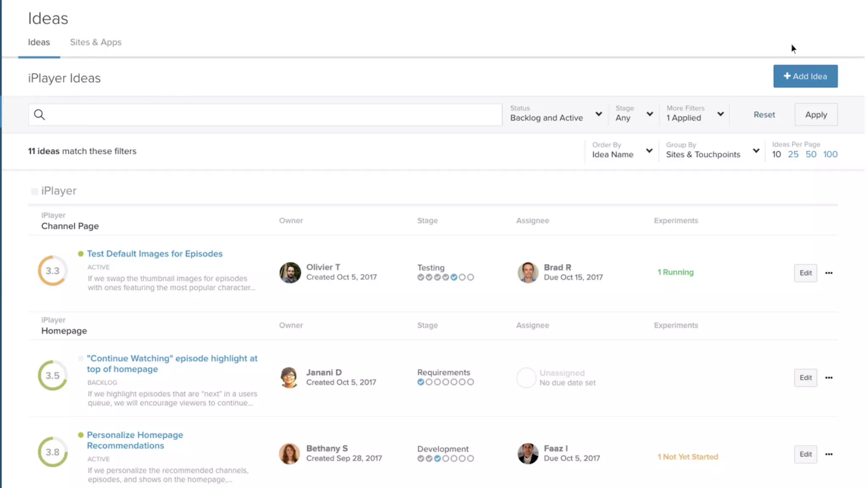Click the Add Idea button
The height and width of the screenshot is (488, 868).
tap(805, 76)
